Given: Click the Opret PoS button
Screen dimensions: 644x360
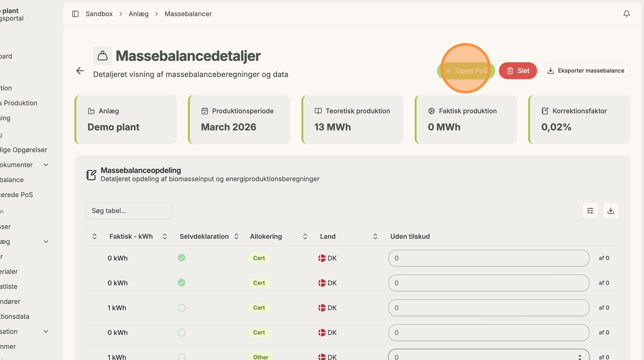Looking at the screenshot, I should click(466, 71).
